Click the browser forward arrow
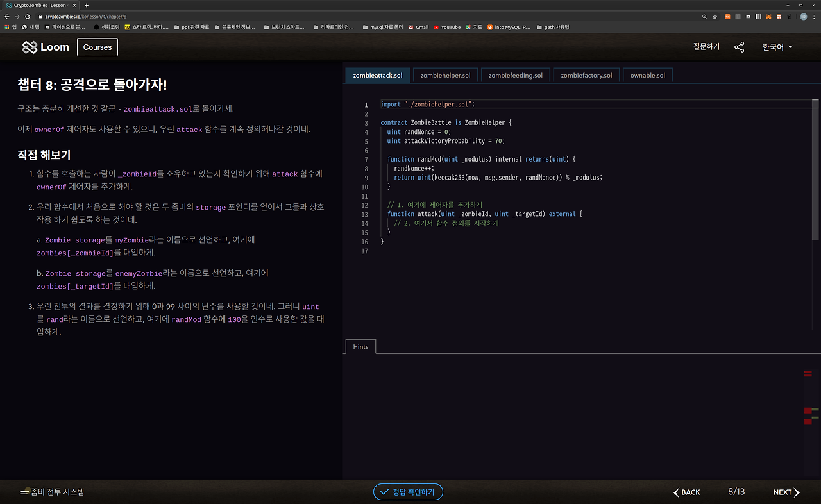The height and width of the screenshot is (504, 821). (x=17, y=16)
